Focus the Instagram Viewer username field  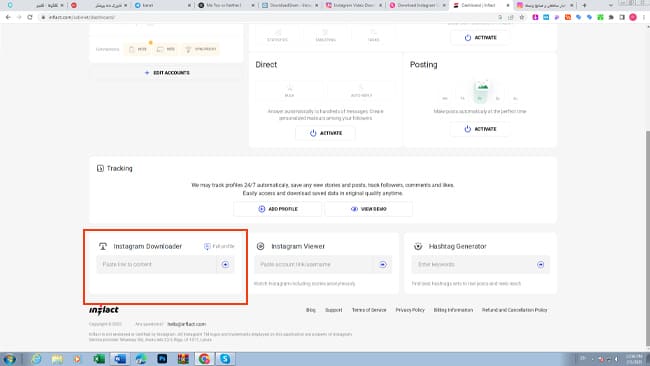314,264
